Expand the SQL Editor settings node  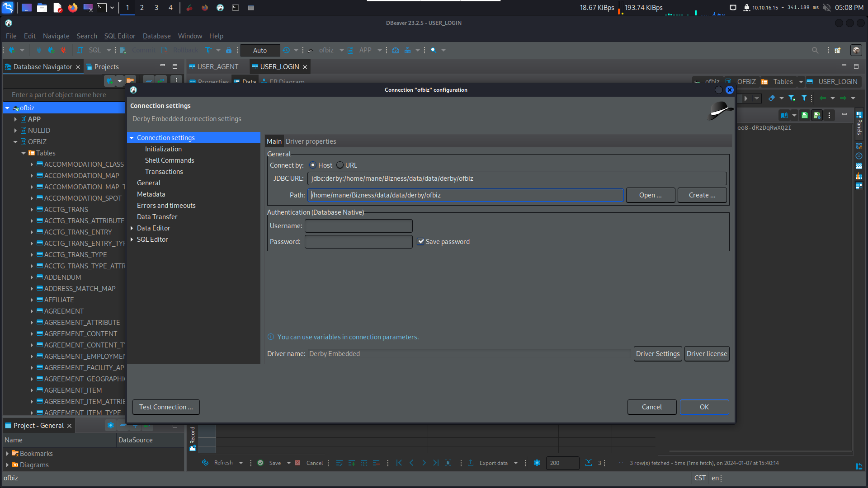click(132, 239)
